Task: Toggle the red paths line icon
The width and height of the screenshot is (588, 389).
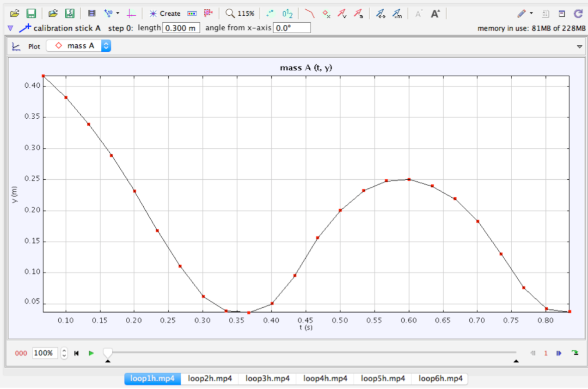Action: pos(310,13)
